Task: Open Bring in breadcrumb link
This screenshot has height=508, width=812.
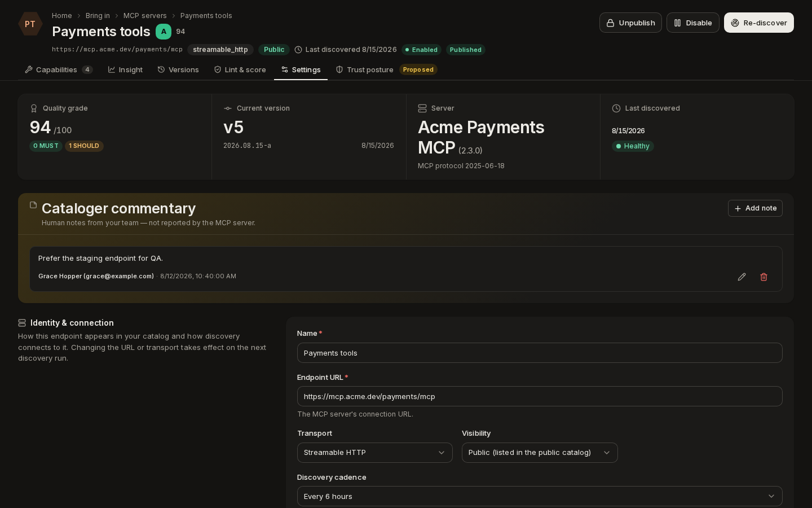Action: [98, 16]
